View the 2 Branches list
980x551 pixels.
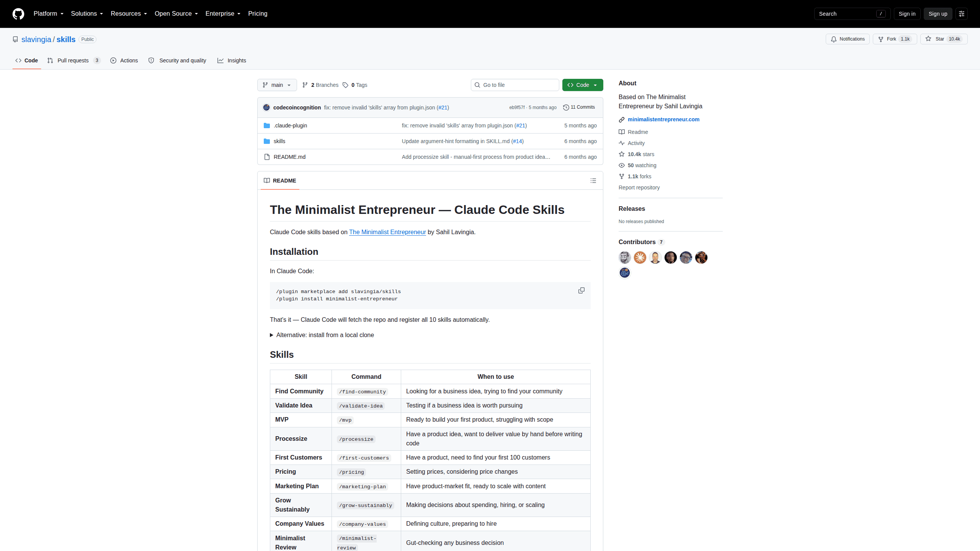coord(320,85)
